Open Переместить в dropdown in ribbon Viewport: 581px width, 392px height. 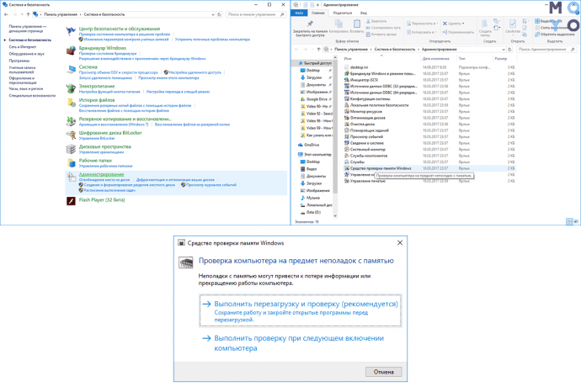point(423,24)
